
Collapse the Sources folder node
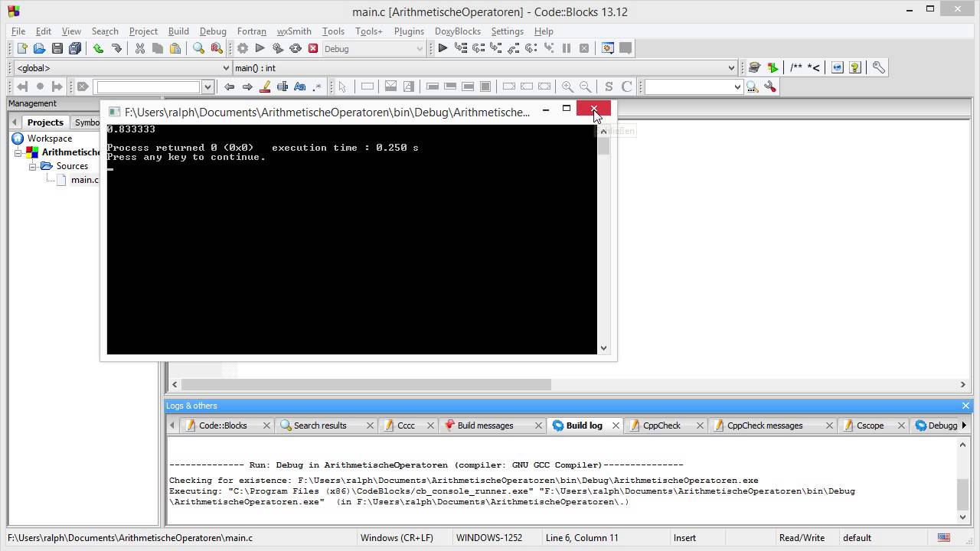pyautogui.click(x=33, y=166)
